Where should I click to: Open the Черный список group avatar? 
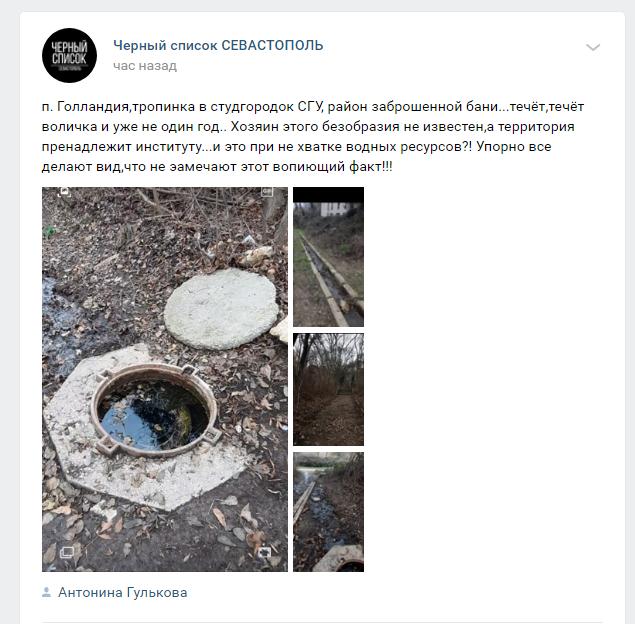69,55
